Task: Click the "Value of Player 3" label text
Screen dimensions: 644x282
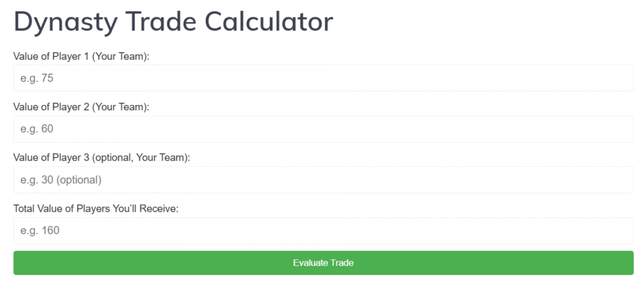Action: click(x=52, y=158)
